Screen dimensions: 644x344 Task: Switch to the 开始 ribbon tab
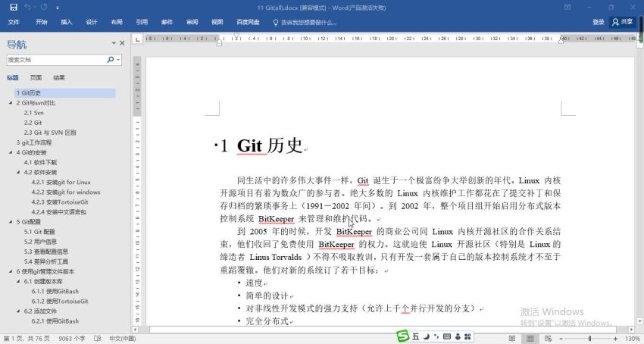[x=42, y=22]
